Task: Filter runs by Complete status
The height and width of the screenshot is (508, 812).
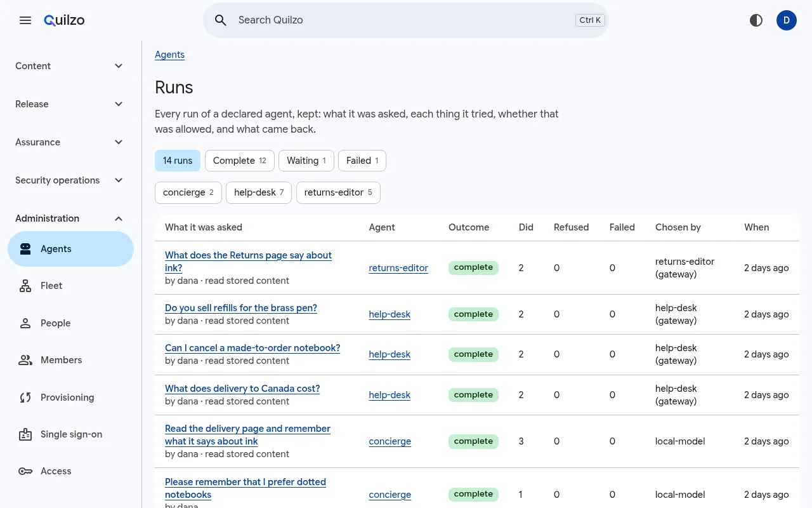Action: 240,161
